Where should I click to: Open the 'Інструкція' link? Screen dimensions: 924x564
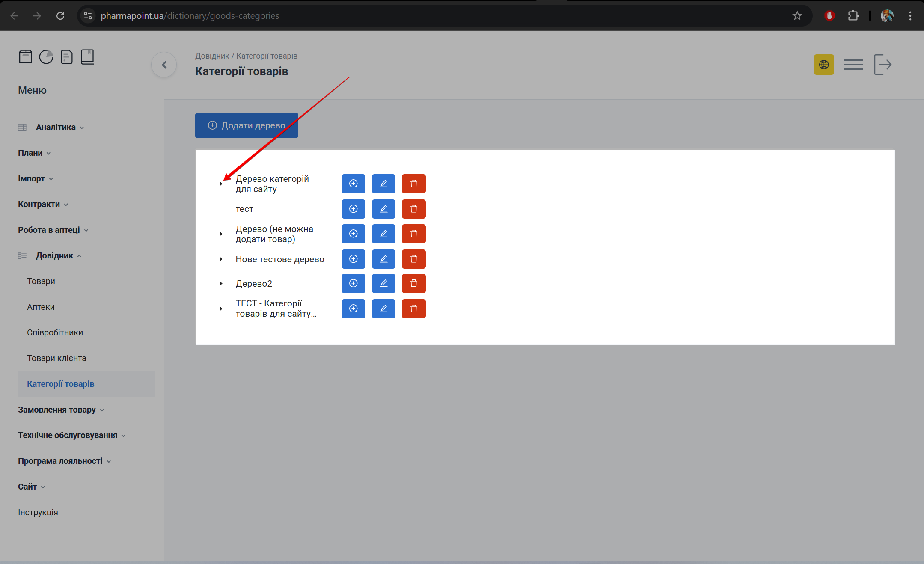[38, 512]
